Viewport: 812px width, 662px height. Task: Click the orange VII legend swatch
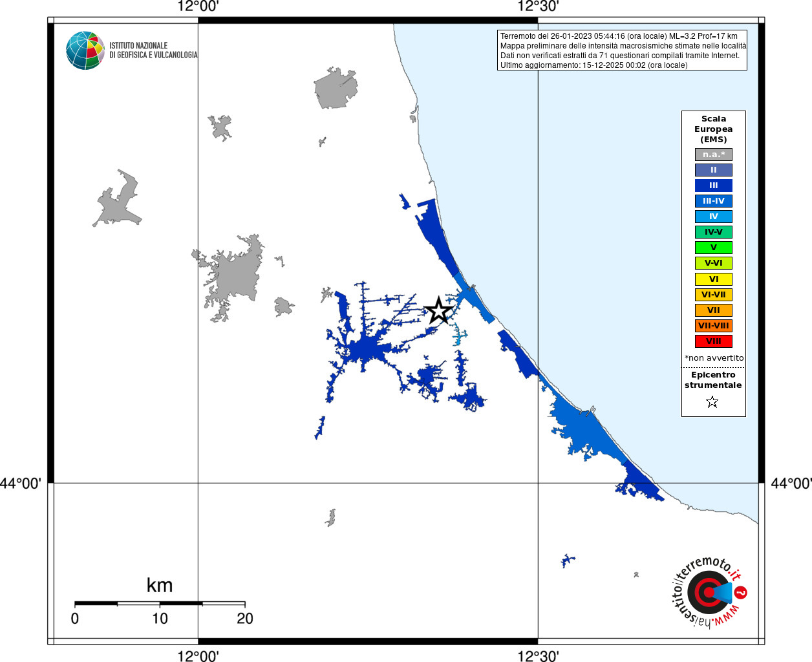[x=713, y=310]
